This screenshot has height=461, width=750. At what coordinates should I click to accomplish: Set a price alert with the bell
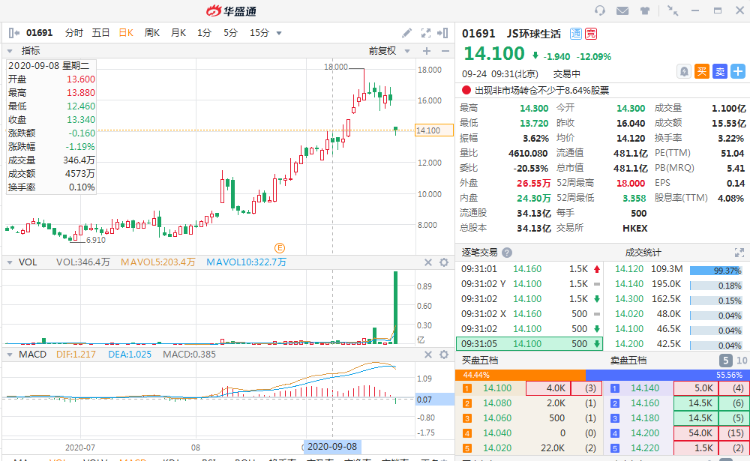[x=684, y=72]
